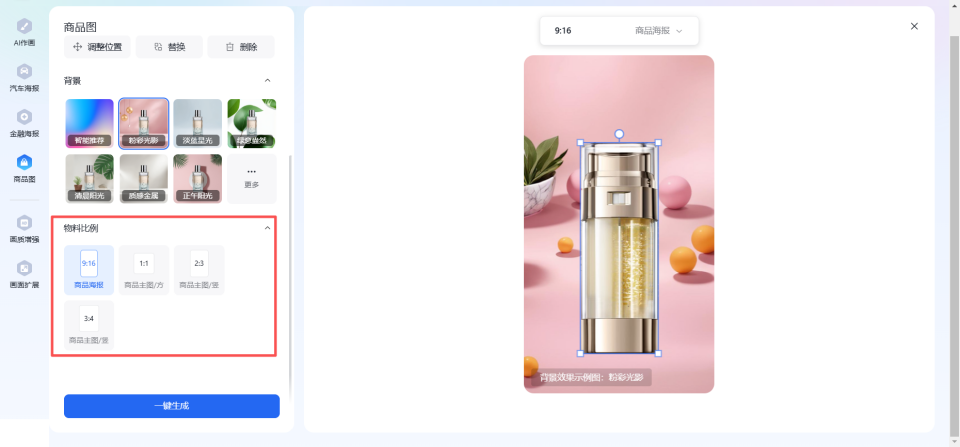The image size is (960, 447).
Task: Choose the 2:3 商品主图/竖 ratio option
Action: [199, 270]
